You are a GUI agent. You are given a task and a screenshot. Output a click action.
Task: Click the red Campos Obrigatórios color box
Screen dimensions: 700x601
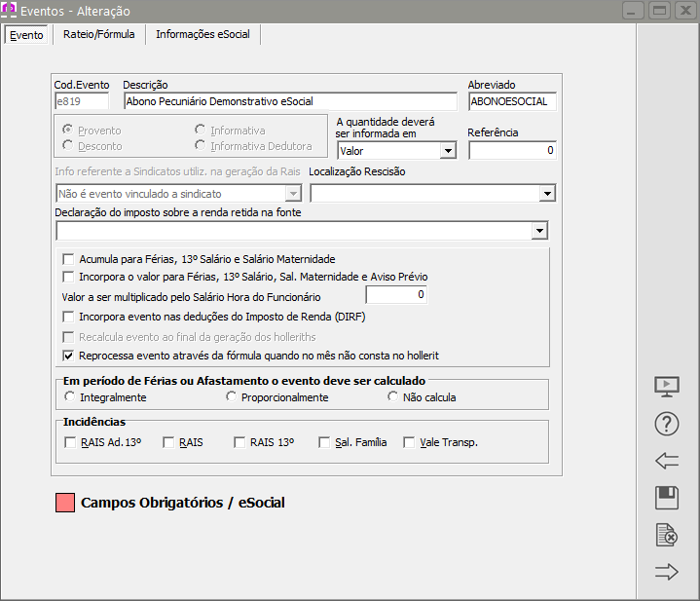click(65, 504)
